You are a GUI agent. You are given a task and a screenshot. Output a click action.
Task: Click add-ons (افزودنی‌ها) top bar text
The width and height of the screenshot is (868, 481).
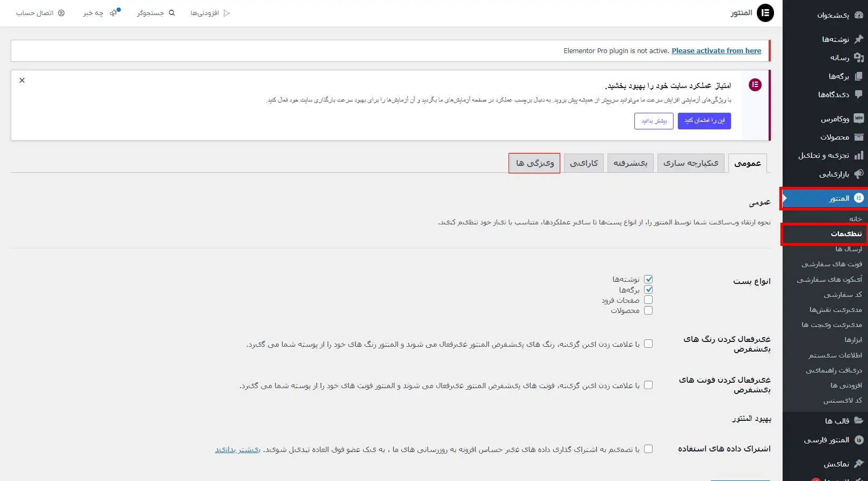205,13
